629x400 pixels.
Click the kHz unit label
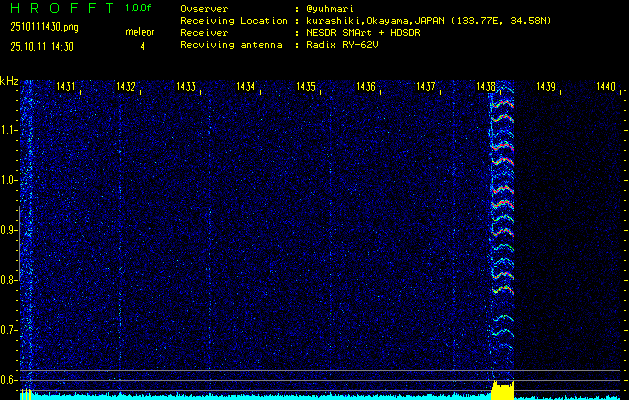click(x=9, y=81)
